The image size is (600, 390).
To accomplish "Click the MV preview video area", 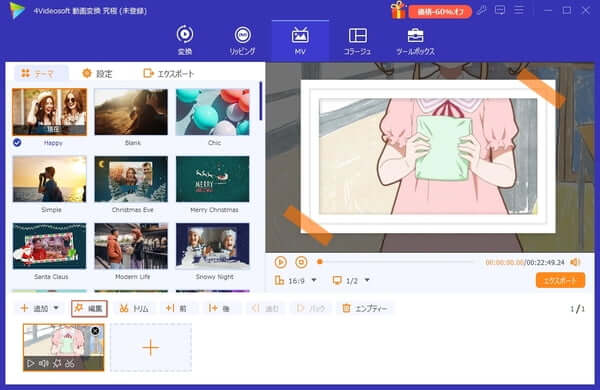I will click(430, 157).
